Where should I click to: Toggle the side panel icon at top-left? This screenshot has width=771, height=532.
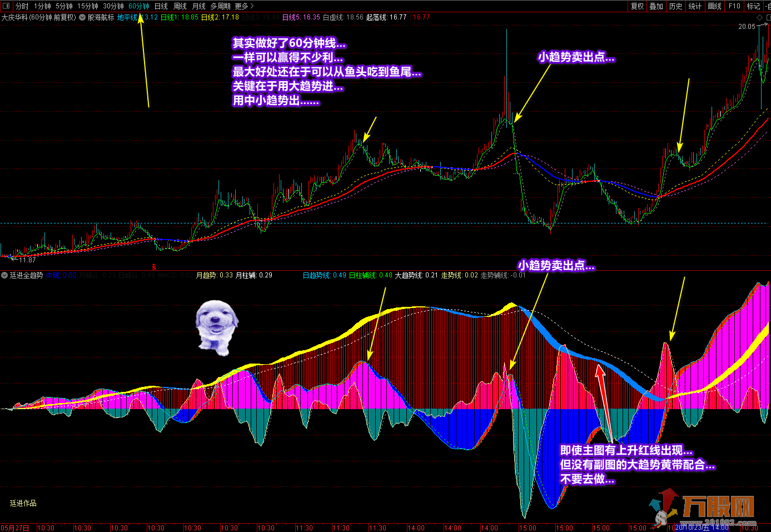7,6
